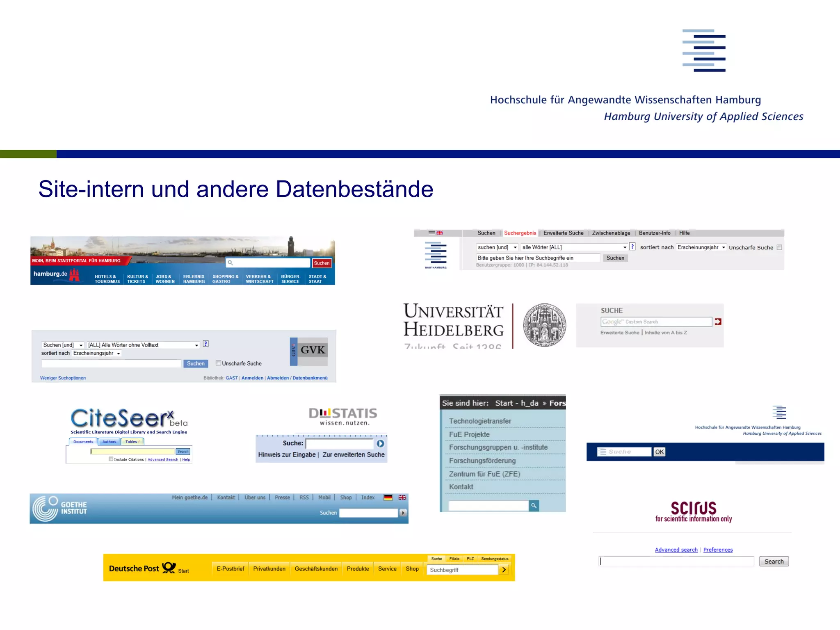The image size is (840, 630).
Task: Expand the 'suchen [und]' dropdown in HAW catalog
Action: [497, 247]
